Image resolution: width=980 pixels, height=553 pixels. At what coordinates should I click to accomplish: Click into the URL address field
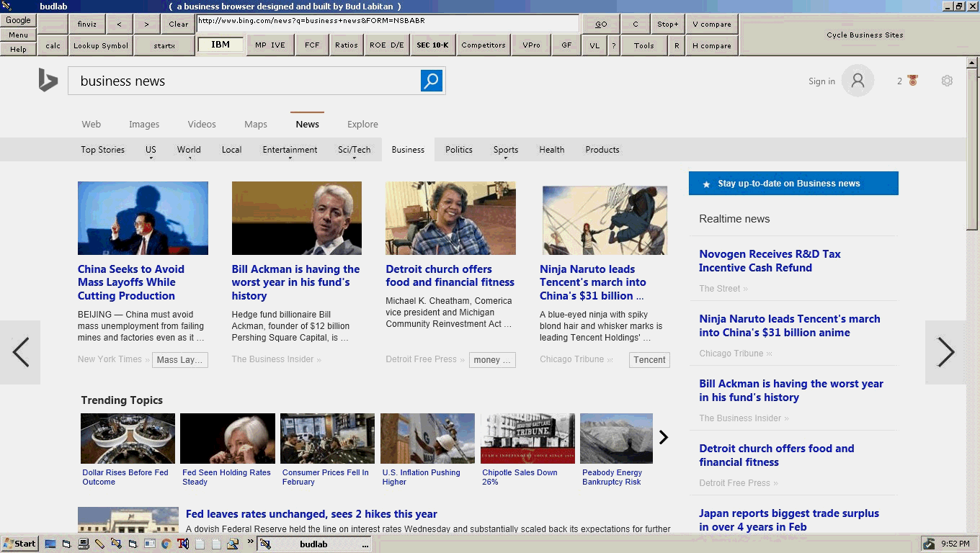388,23
